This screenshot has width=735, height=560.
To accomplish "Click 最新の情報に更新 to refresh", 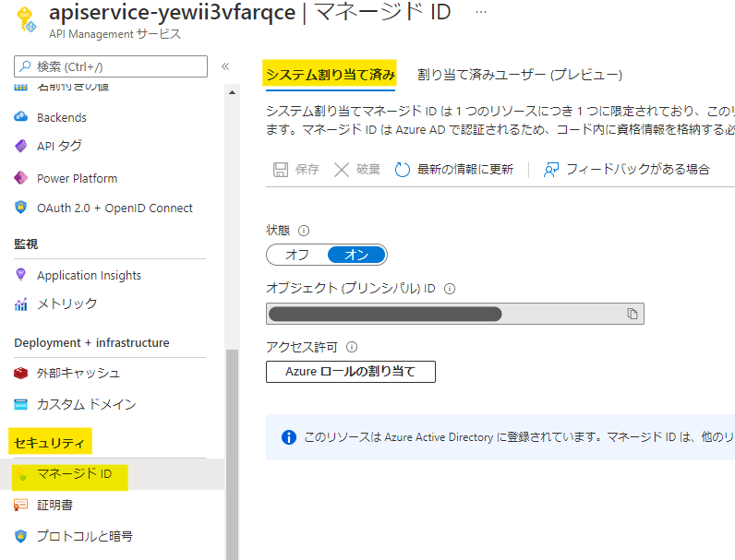I will point(453,170).
